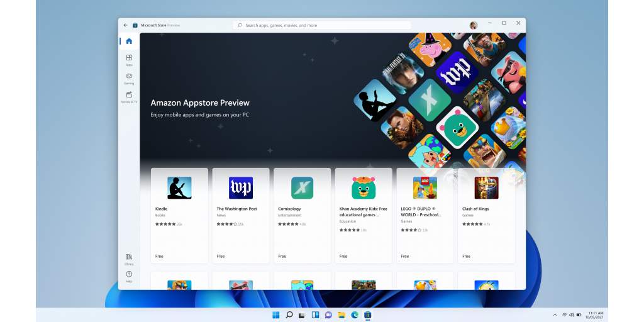Image resolution: width=644 pixels, height=322 pixels.
Task: Click the search box in Microsoft Store
Action: pos(322,25)
